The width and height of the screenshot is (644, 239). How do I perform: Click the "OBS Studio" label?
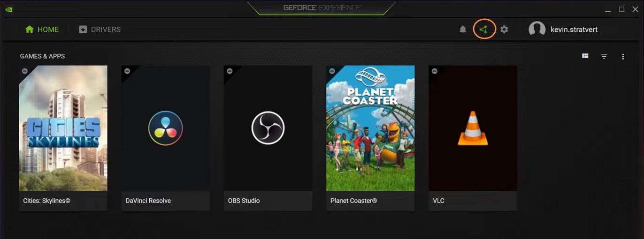pos(244,201)
